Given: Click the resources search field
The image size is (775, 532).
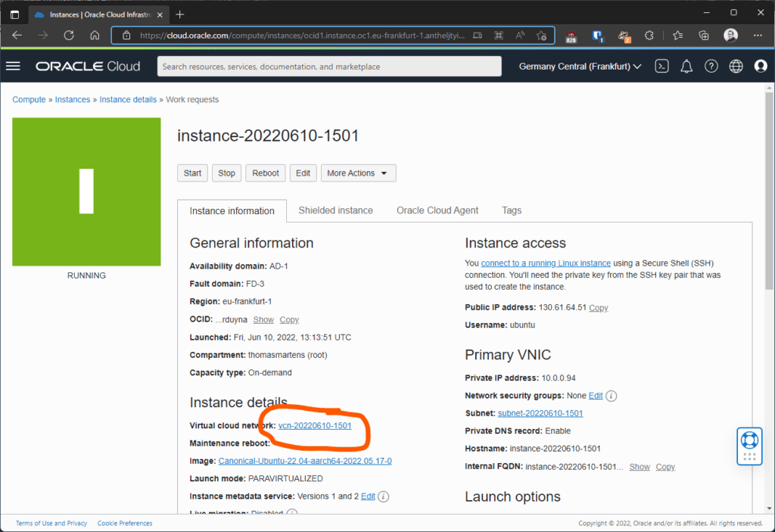Looking at the screenshot, I should click(x=328, y=66).
